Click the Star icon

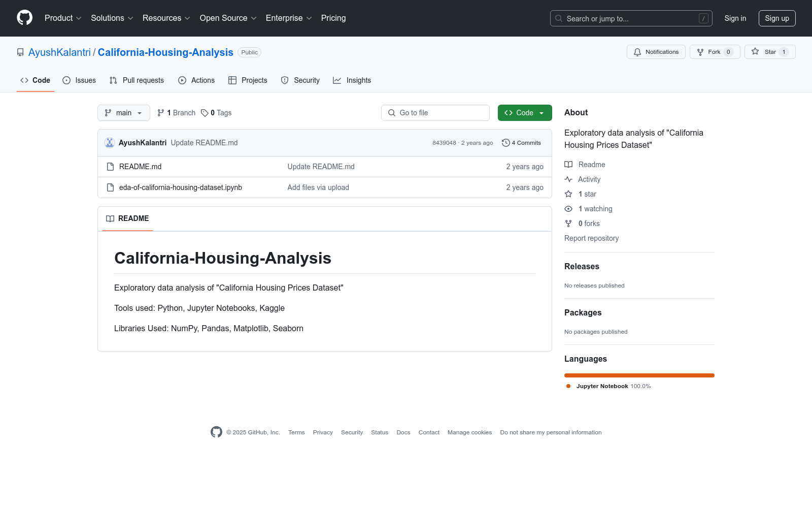coord(755,51)
